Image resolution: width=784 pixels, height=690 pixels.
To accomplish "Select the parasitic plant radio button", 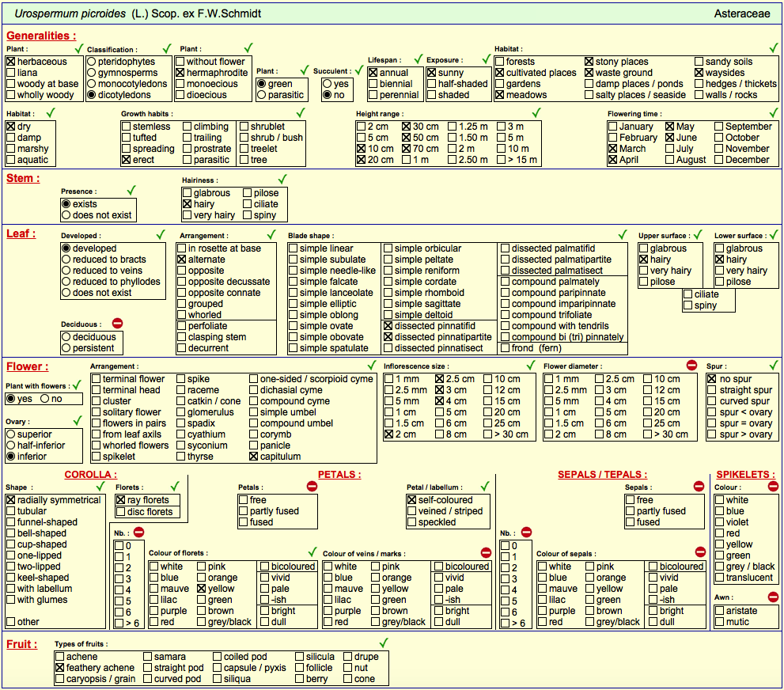I will tap(262, 95).
